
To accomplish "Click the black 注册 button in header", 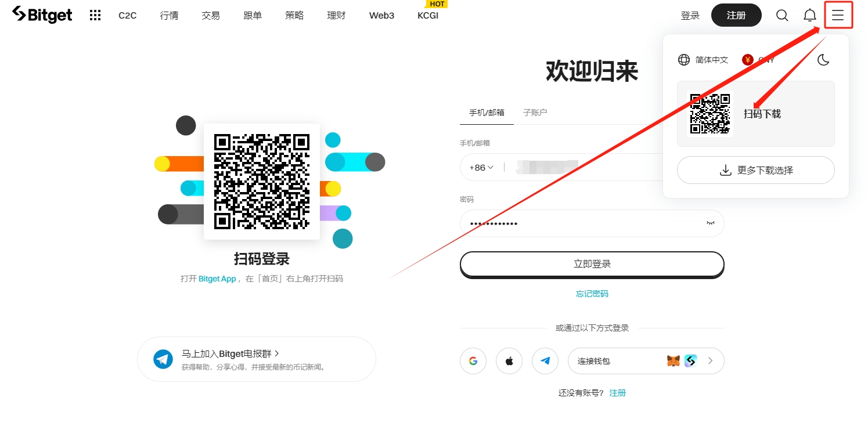I will pos(736,15).
